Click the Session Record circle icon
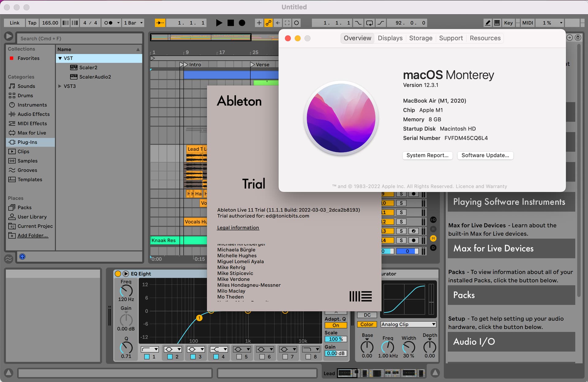This screenshot has height=382, width=588. (x=296, y=23)
